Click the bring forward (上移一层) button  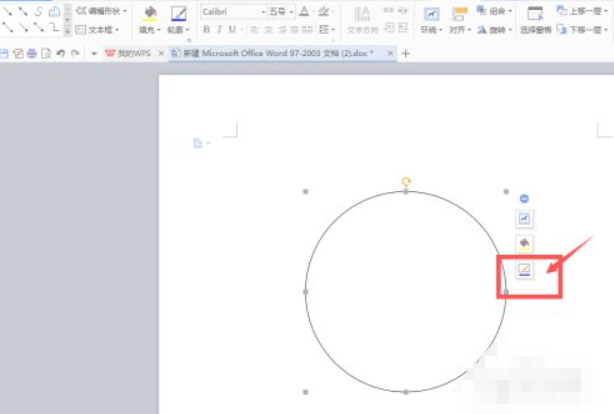pyautogui.click(x=586, y=11)
